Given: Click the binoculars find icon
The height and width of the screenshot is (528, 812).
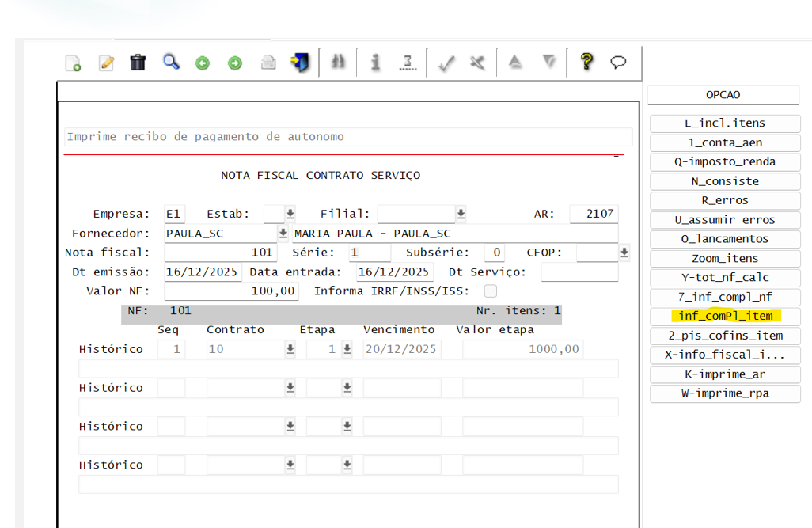Looking at the screenshot, I should pos(338,63).
